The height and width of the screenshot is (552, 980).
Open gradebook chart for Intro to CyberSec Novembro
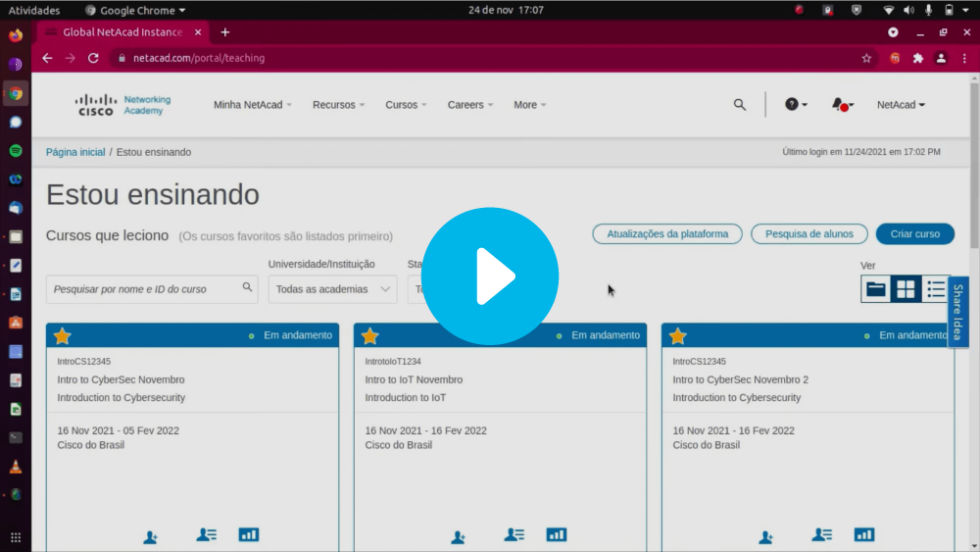coord(249,534)
